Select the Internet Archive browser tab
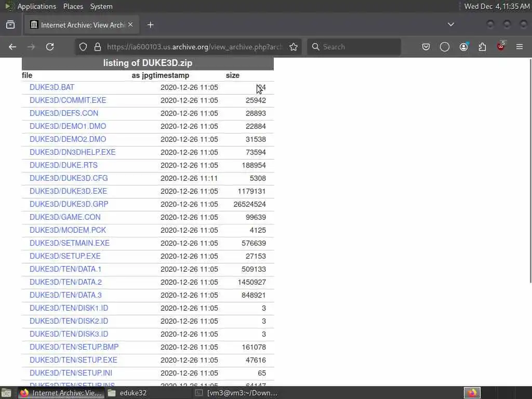This screenshot has height=399, width=532. (82, 25)
